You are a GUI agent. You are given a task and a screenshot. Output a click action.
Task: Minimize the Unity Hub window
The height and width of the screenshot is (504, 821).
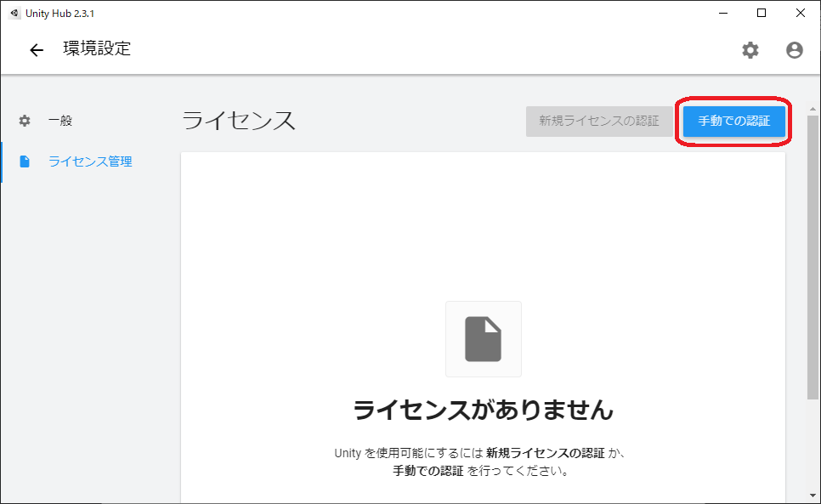[x=723, y=13]
